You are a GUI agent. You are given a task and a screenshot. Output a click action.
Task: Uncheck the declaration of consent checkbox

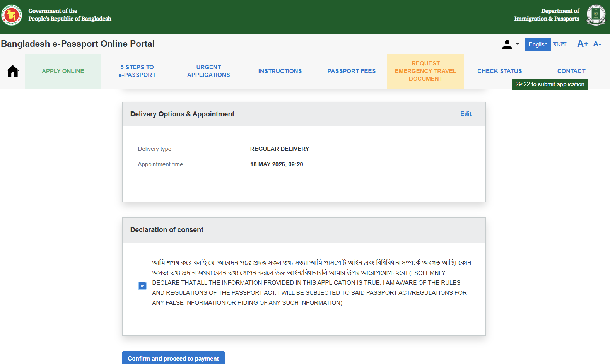pyautogui.click(x=142, y=286)
